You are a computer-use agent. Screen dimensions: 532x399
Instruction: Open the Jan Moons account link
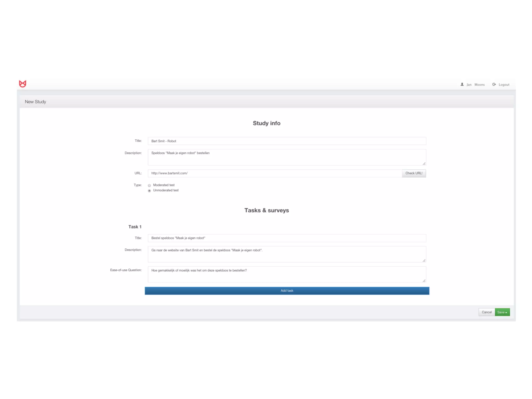[x=475, y=85]
